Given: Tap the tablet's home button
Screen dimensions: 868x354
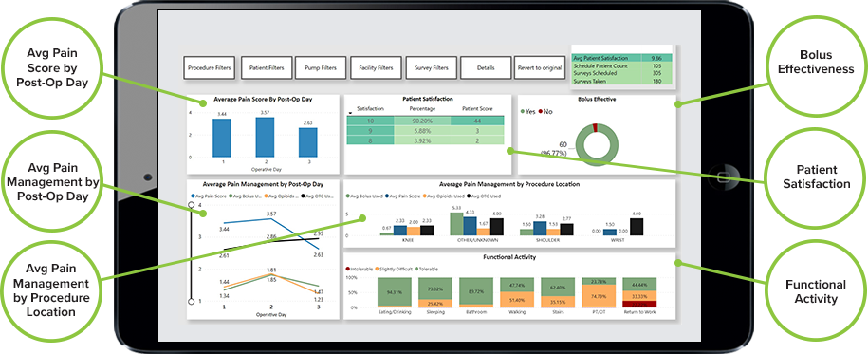Looking at the screenshot, I should point(723,177).
